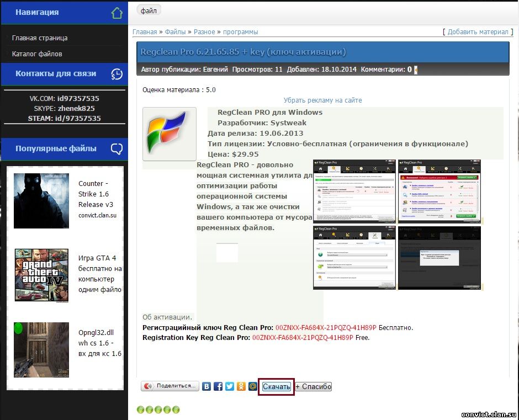519x420 pixels.
Task: Open the Counter-Strike 1.6 cover thumbnail
Action: point(41,201)
